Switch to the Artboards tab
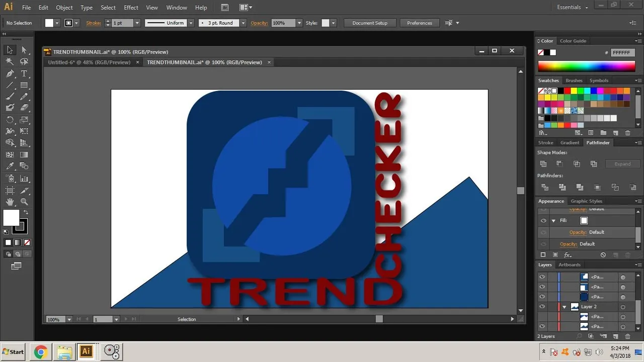 tap(570, 265)
